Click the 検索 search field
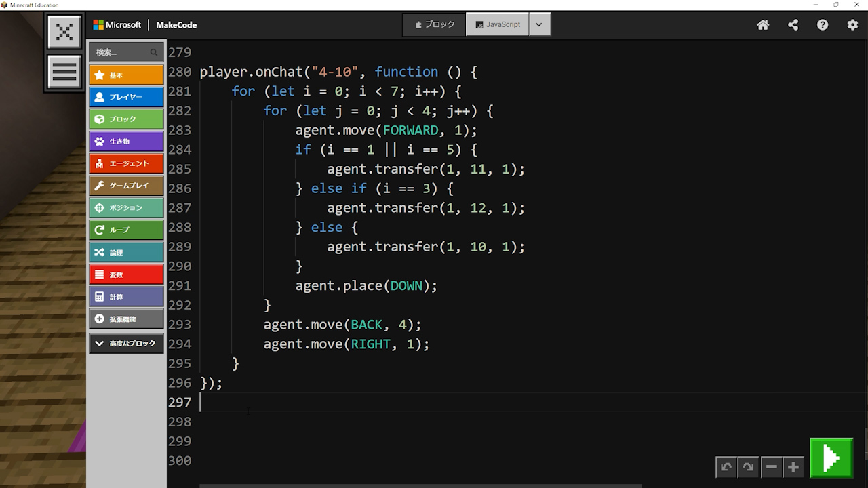The image size is (868, 488). click(x=122, y=52)
